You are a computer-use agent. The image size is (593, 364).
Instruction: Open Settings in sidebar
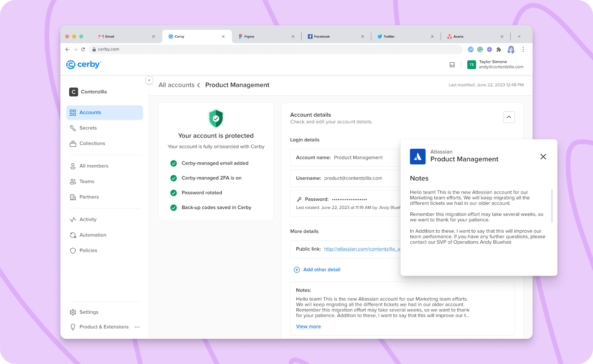pos(84,312)
